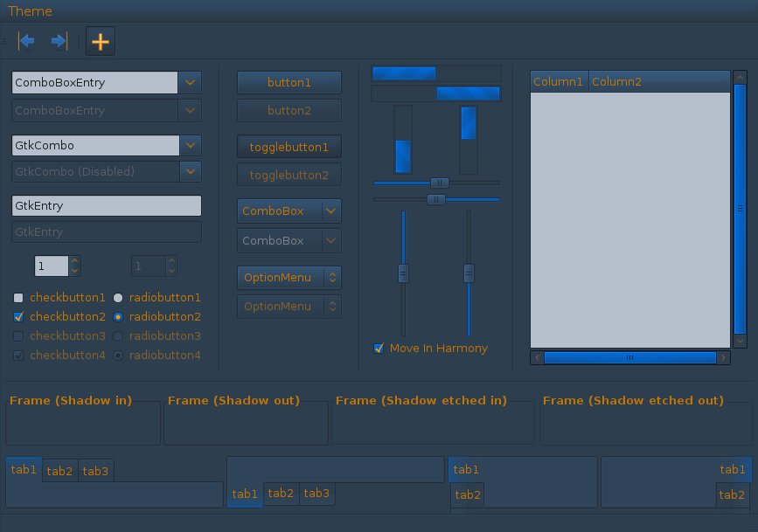Click the Frame (Shadow in) label

(71, 401)
